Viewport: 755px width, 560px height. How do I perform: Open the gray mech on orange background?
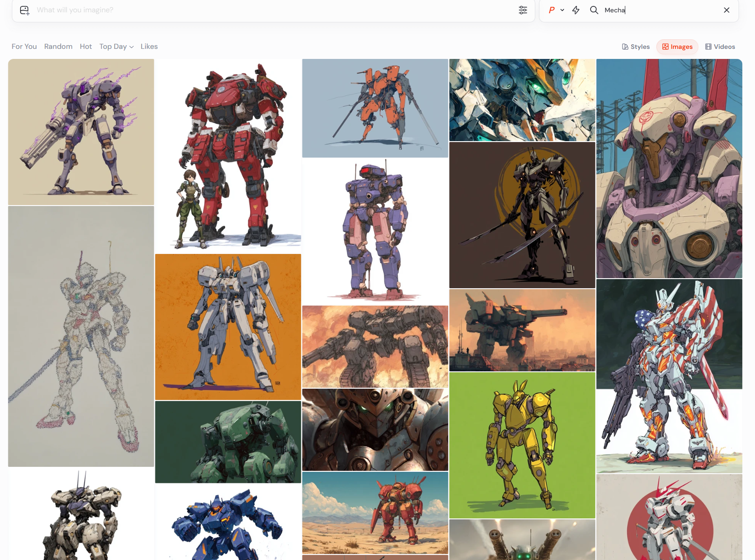tap(228, 327)
